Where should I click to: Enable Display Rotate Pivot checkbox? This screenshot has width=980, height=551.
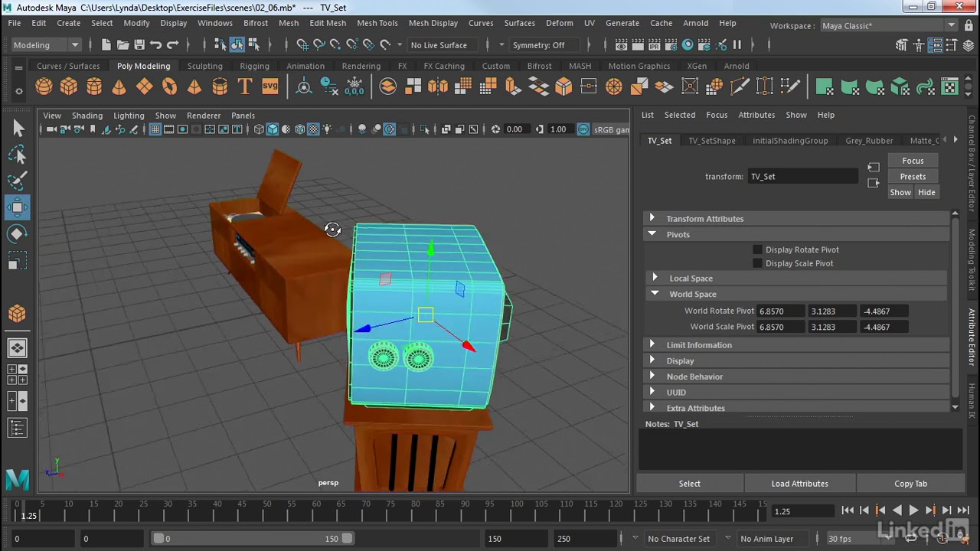[x=757, y=249]
